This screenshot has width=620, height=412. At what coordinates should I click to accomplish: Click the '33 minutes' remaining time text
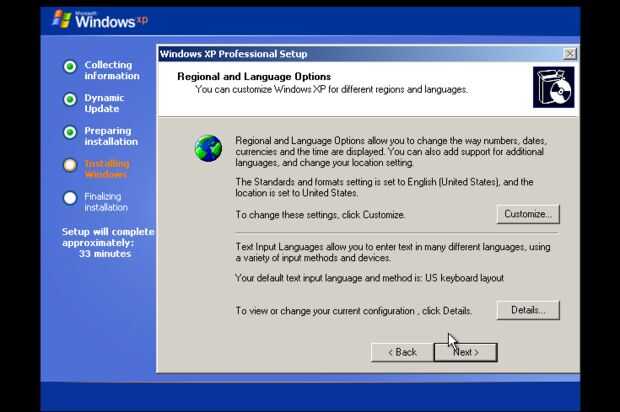(105, 254)
